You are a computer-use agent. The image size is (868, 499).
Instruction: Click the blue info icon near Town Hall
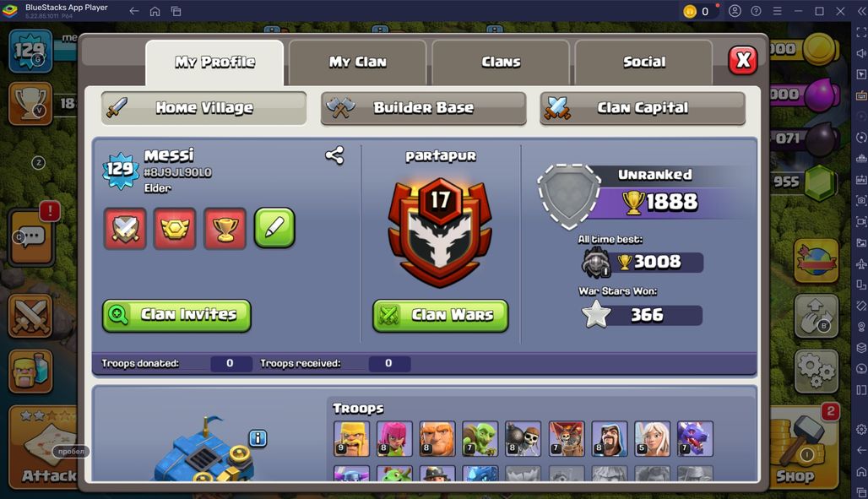pos(258,438)
